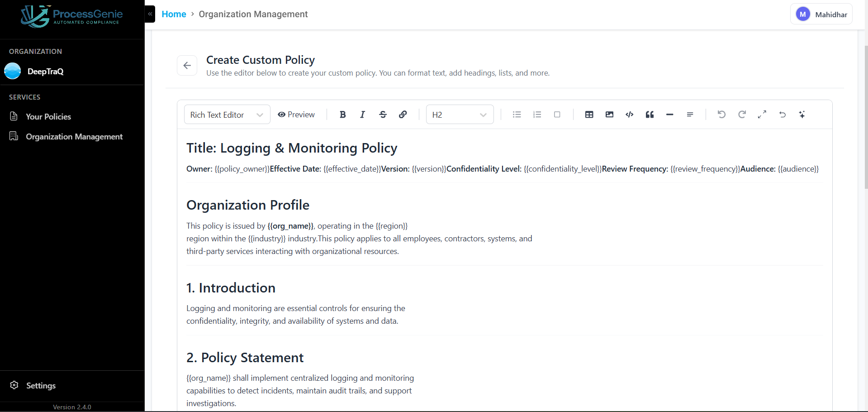Toggle the Preview mode
868x412 pixels.
(296, 115)
